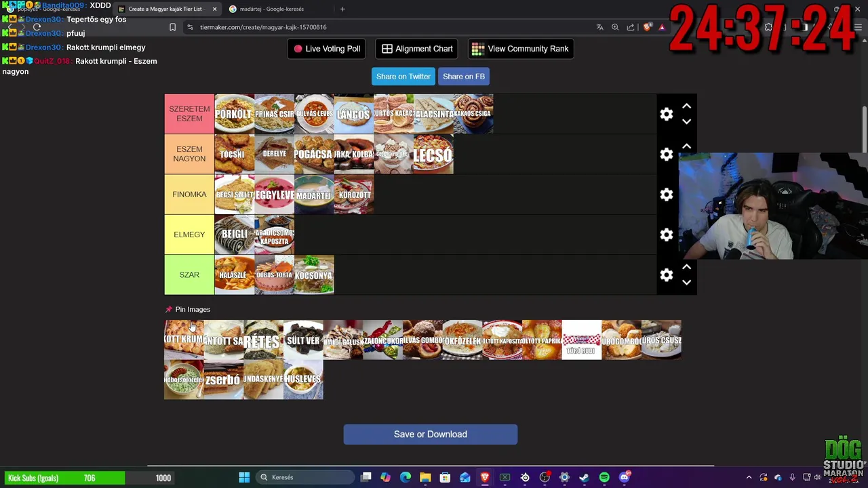Viewport: 868px width, 488px height.
Task: Click the SZAR tier label
Action: coord(189,274)
